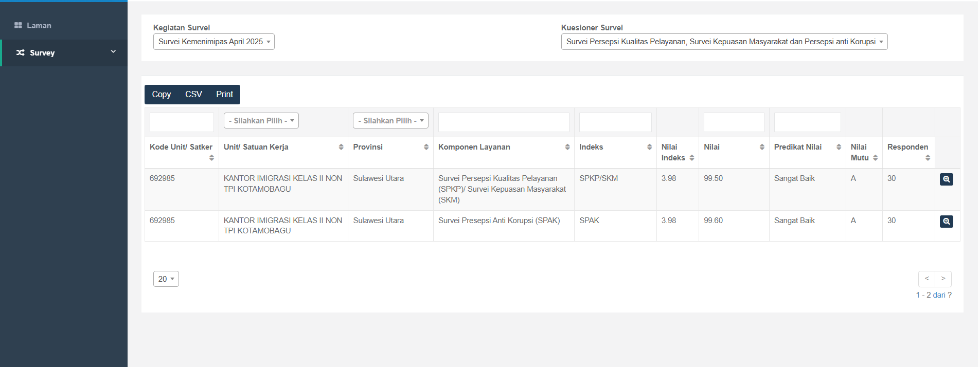Screen dimensions: 980x367
Task: Export the table as CSV
Action: point(193,95)
